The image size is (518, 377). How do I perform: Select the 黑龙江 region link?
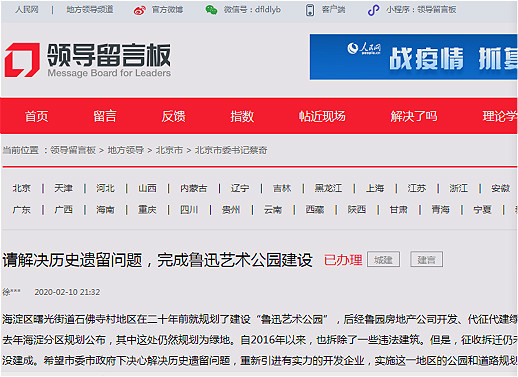pos(328,188)
